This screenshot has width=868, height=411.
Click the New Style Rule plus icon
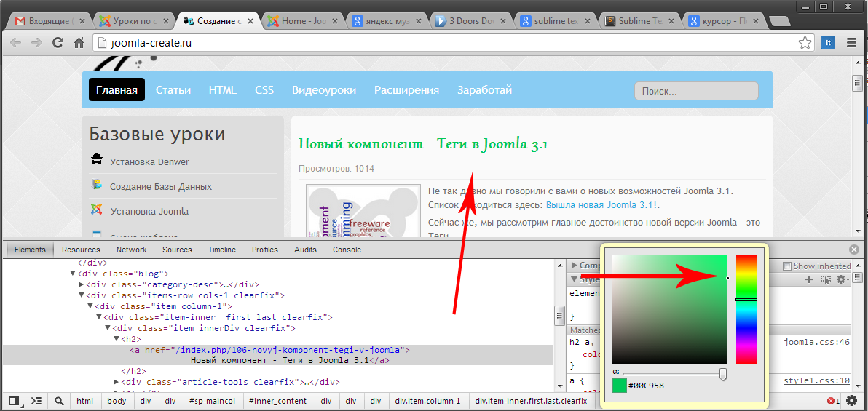point(809,279)
